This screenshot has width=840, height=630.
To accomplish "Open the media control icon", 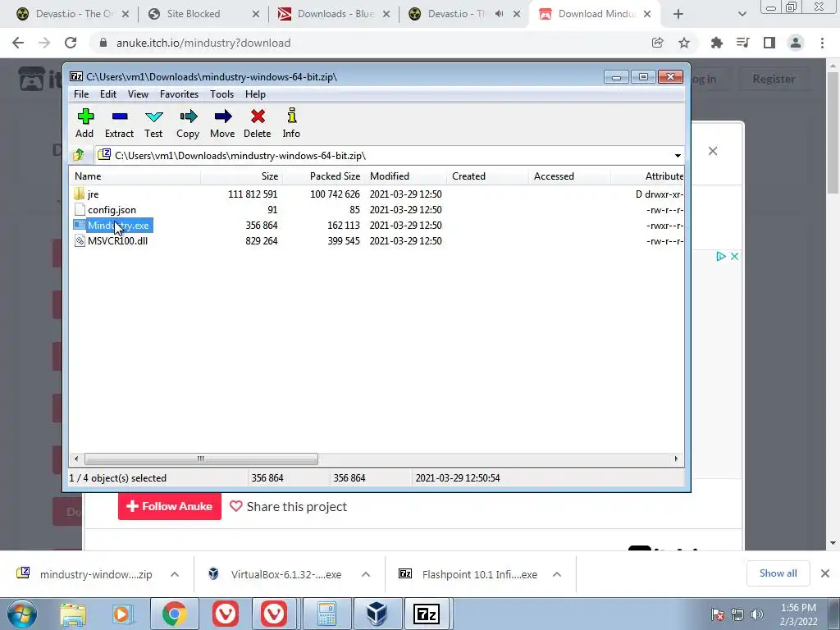I will [743, 43].
